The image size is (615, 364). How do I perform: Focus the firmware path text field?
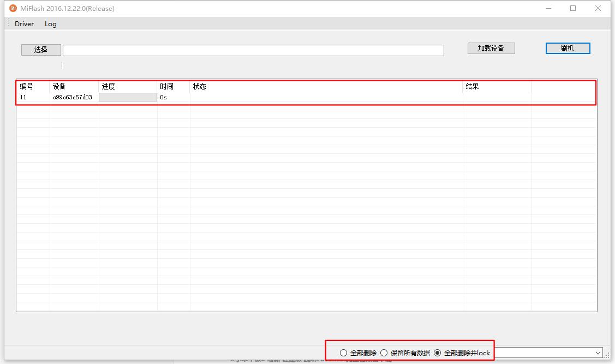coord(253,50)
